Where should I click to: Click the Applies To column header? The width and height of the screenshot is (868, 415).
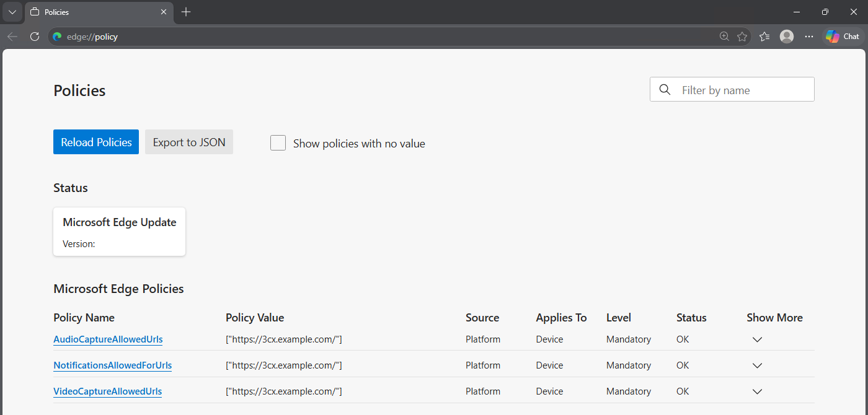pyautogui.click(x=561, y=318)
